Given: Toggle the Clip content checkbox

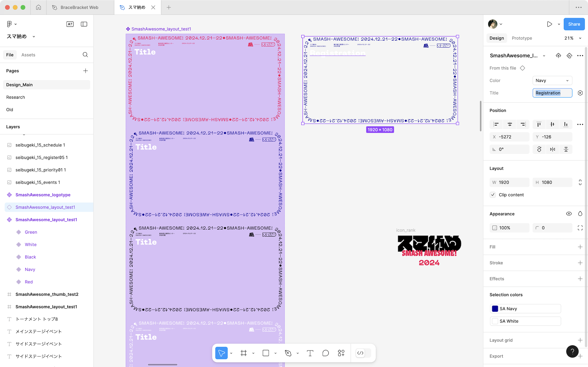Looking at the screenshot, I should 493,195.
